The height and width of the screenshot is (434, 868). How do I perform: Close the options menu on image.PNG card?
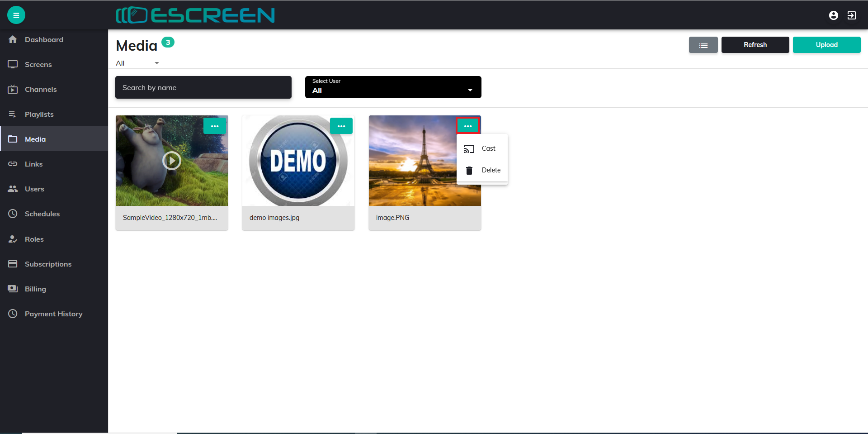click(468, 126)
